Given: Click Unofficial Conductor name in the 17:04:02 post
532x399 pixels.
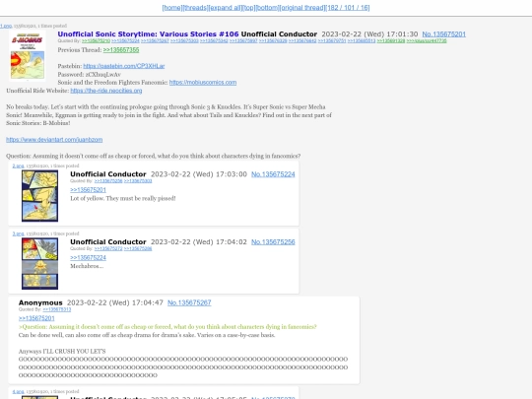Looking at the screenshot, I should (x=108, y=242).
